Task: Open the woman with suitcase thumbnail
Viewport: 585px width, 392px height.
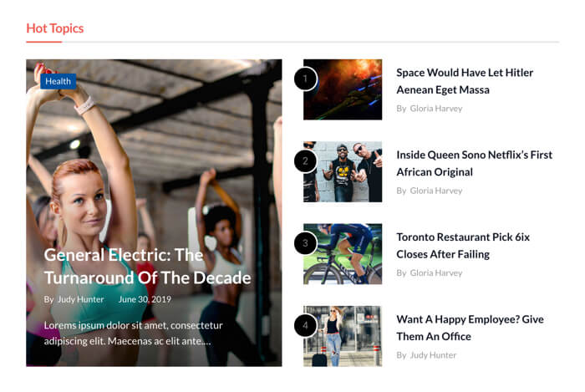Action: coord(343,336)
